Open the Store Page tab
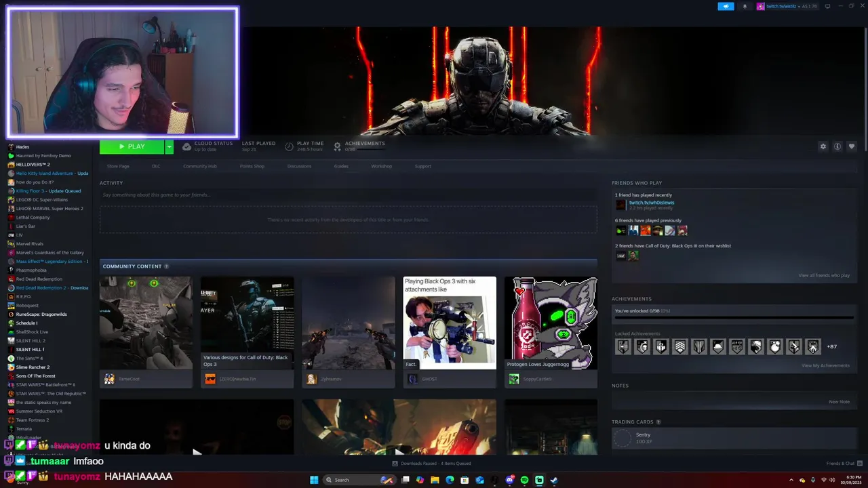868x488 pixels. coord(118,166)
